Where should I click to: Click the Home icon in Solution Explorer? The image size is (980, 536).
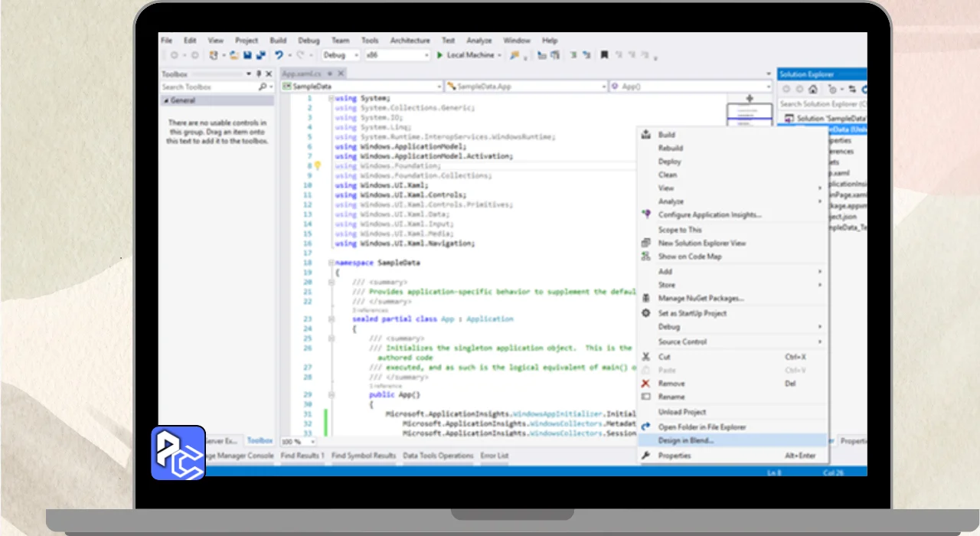click(x=813, y=90)
